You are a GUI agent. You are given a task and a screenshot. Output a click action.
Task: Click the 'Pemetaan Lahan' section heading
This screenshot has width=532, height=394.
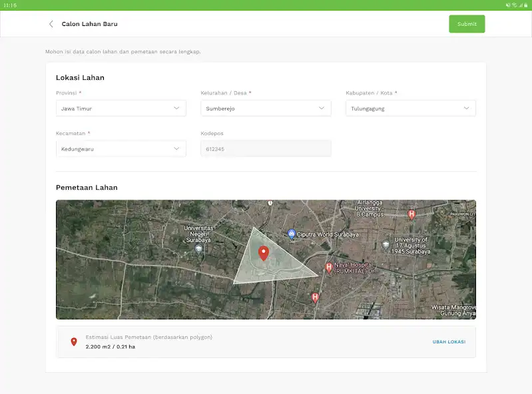click(x=87, y=188)
